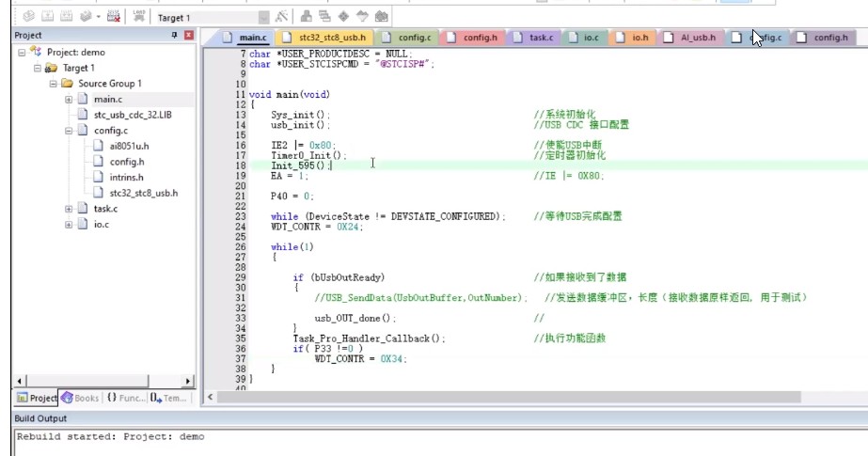Click the Manage Run-Time Environment diamond icon
This screenshot has width=868, height=456.
point(343,17)
